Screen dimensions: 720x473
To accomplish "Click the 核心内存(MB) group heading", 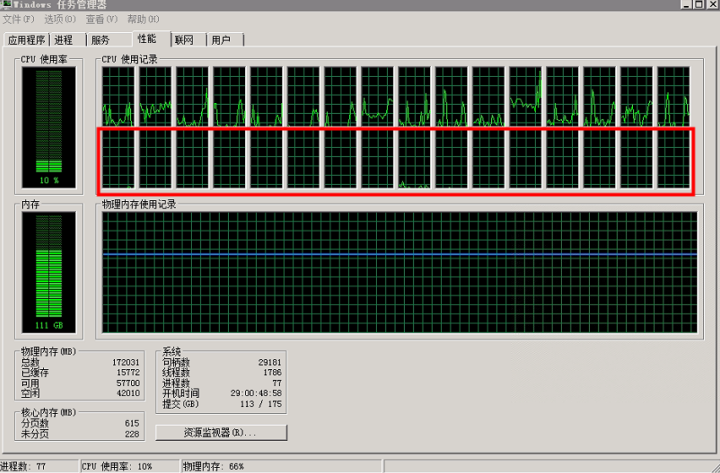I will [x=49, y=412].
